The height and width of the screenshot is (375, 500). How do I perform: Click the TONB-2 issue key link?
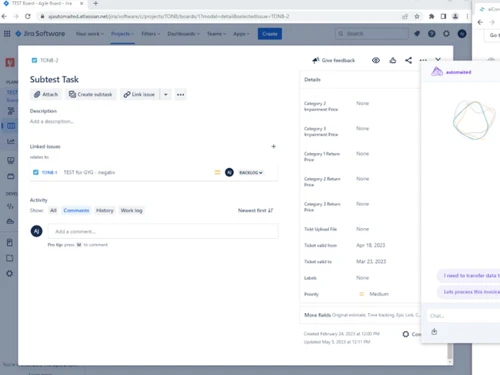49,60
